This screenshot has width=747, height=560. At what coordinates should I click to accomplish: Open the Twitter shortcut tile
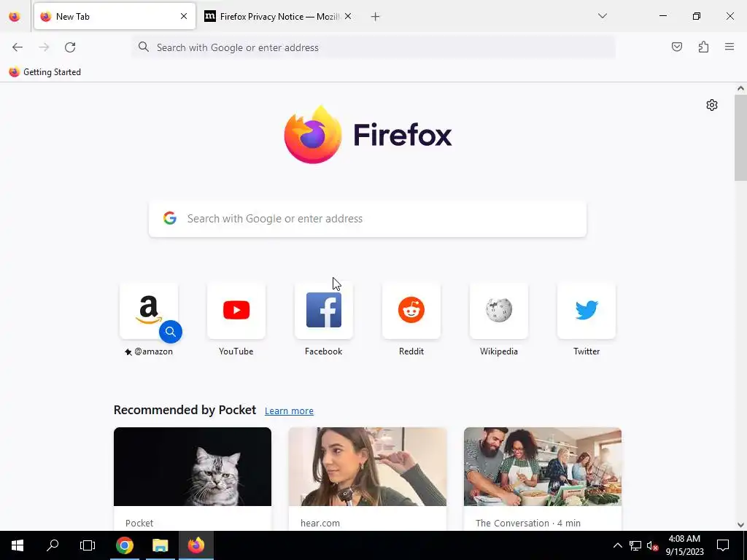(x=587, y=311)
